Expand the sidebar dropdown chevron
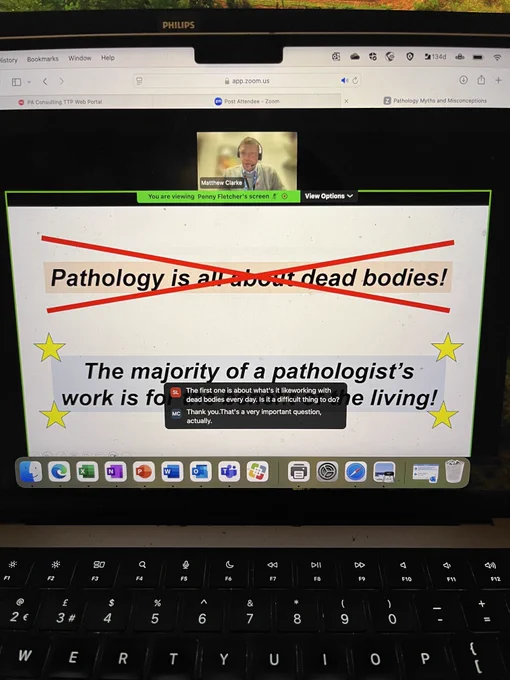510x680 pixels. tap(29, 82)
